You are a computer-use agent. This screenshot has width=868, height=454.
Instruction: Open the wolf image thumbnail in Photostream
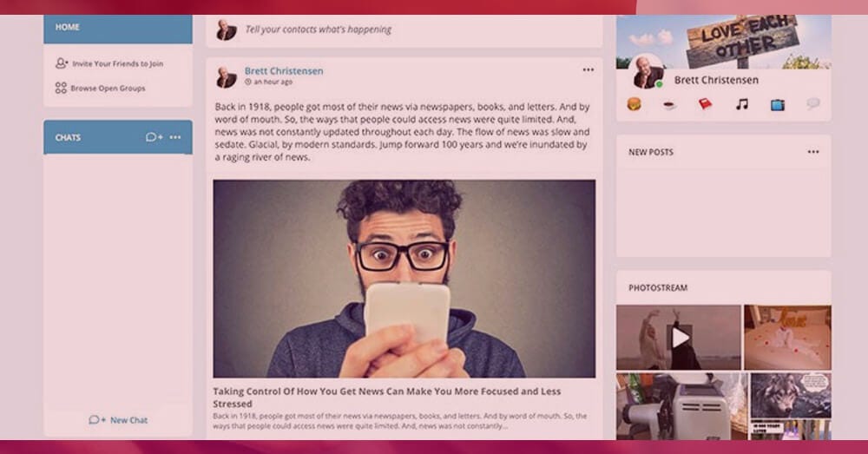coord(791,395)
